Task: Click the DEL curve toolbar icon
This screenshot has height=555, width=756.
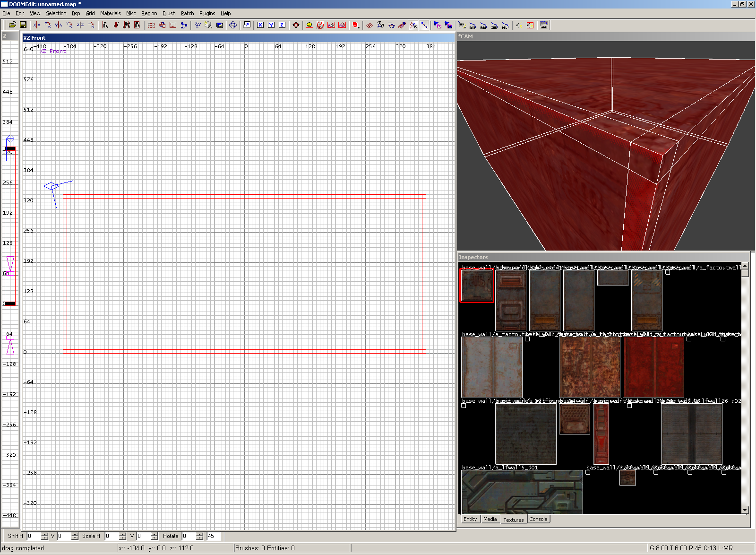Action: (x=505, y=26)
